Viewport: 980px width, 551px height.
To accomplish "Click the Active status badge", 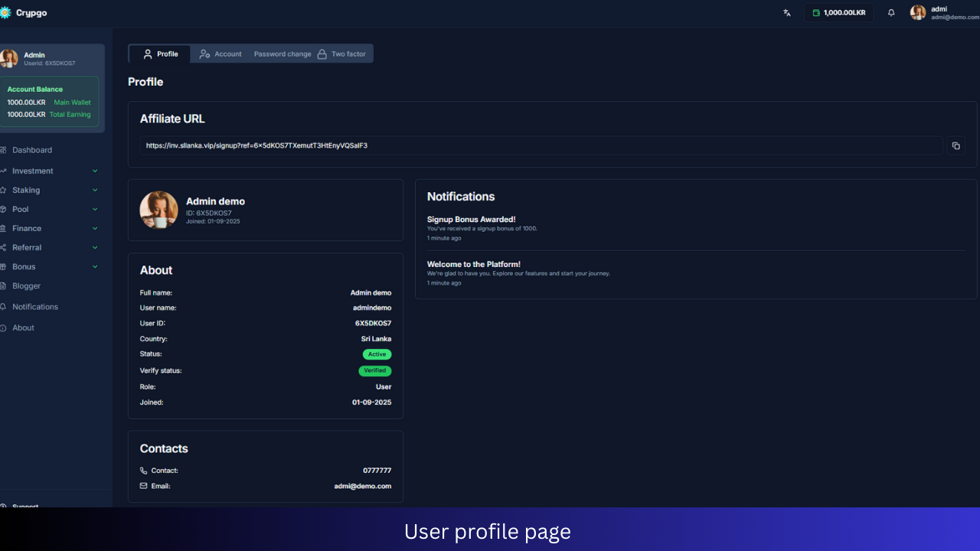I will [x=377, y=354].
